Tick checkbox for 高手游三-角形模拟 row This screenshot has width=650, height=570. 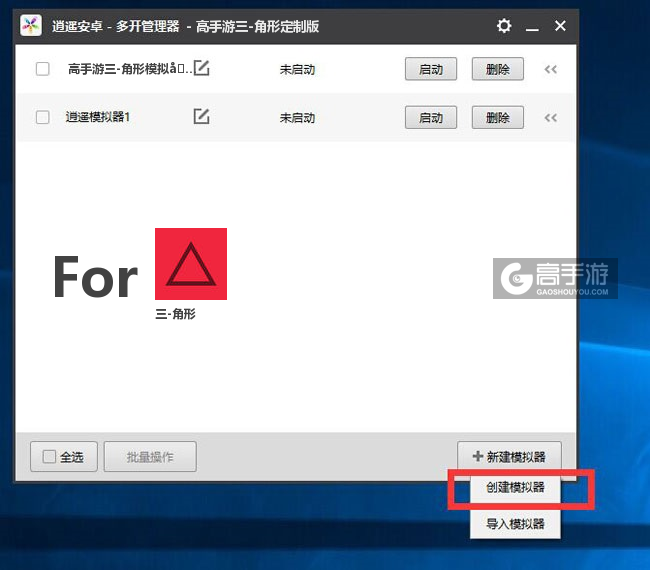tap(43, 68)
